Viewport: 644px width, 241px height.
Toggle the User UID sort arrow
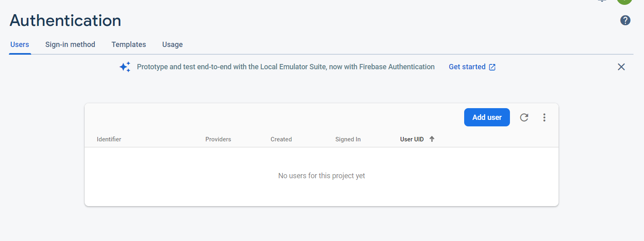point(432,139)
